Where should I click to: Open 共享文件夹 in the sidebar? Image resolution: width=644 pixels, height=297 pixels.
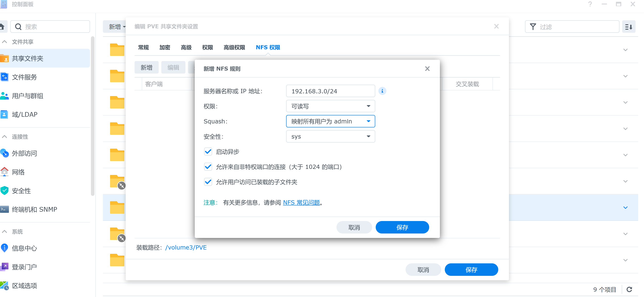point(45,58)
